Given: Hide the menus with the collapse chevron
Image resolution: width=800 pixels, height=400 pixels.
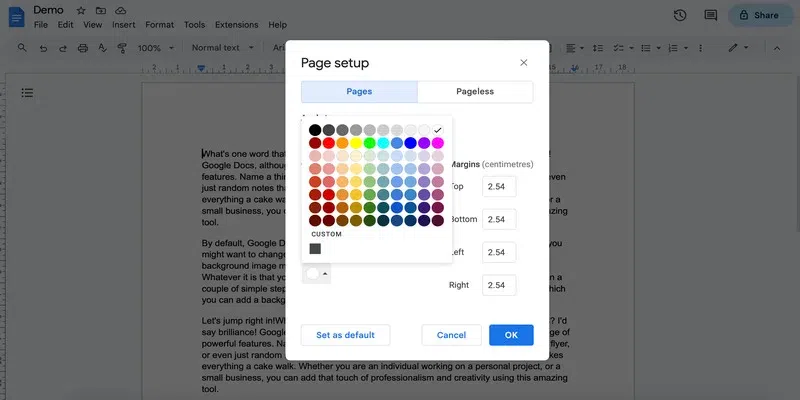Looking at the screenshot, I should pos(777,48).
